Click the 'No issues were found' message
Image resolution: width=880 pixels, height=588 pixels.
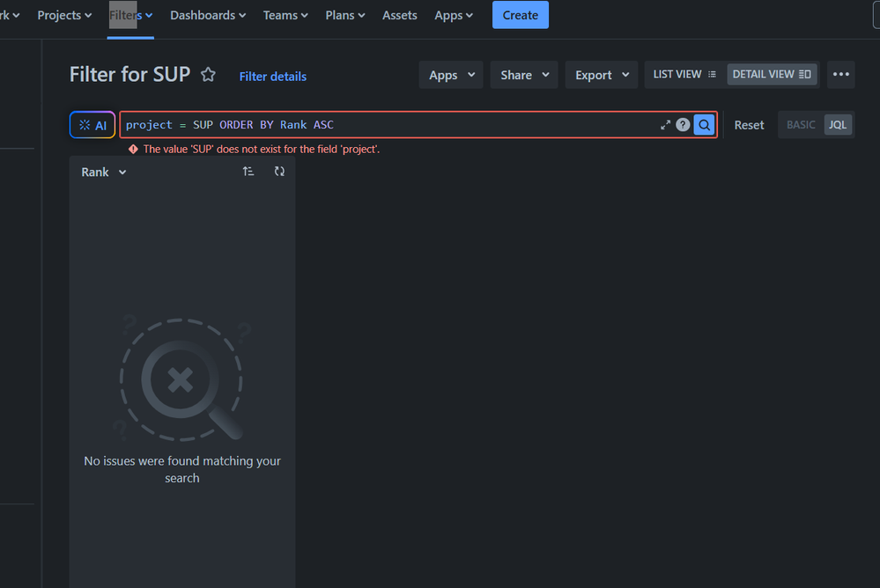(181, 469)
